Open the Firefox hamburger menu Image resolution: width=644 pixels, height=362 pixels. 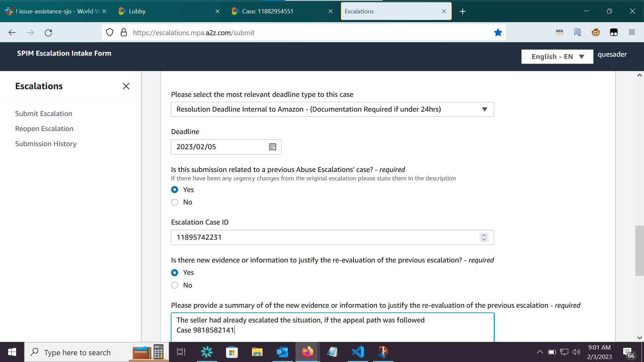point(632,33)
